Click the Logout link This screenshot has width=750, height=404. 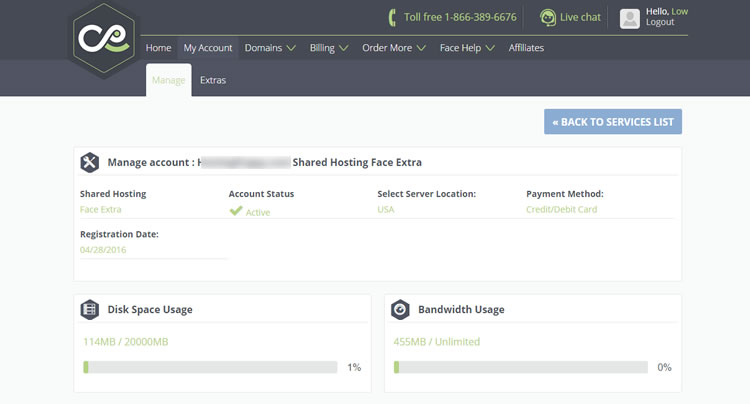click(660, 22)
